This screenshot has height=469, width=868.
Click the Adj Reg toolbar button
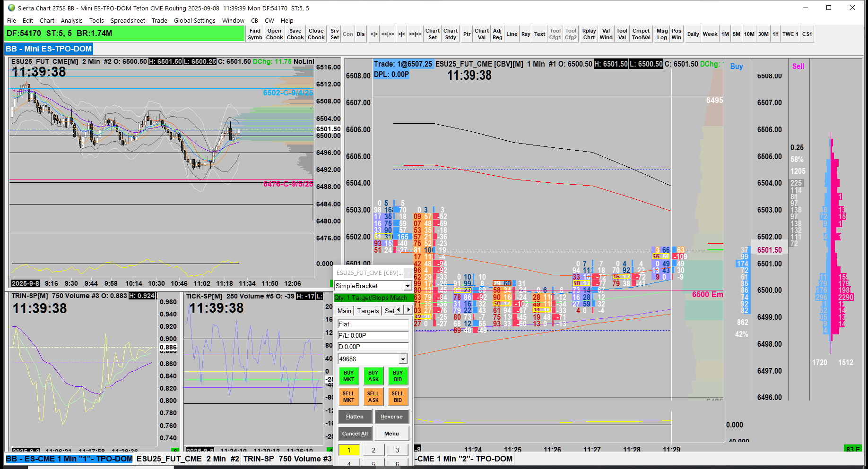(x=497, y=34)
